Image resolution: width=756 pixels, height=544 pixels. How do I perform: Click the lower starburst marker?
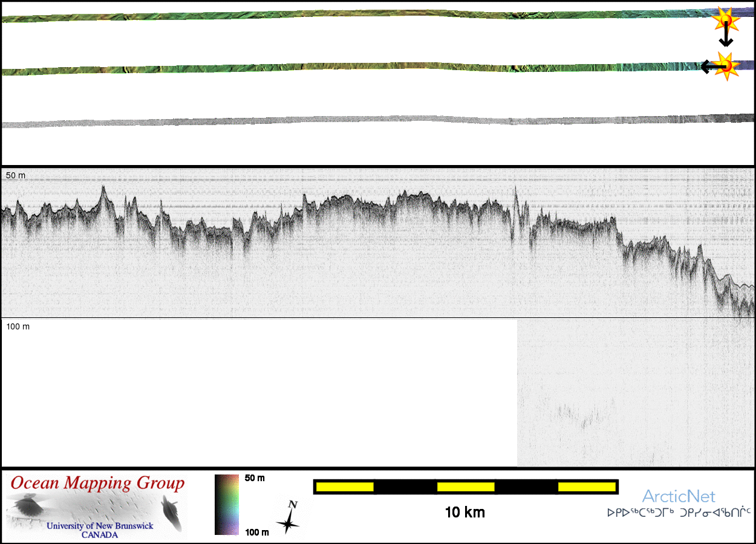726,66
